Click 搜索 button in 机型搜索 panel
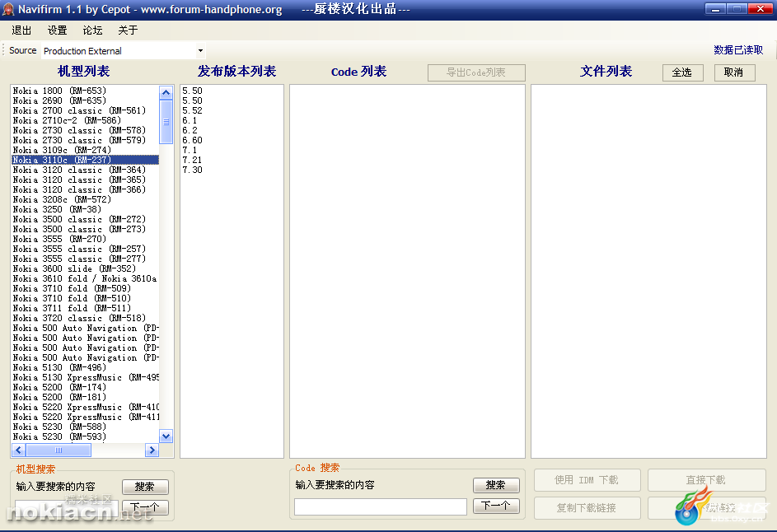Screen dimensions: 777x532 pos(145,487)
